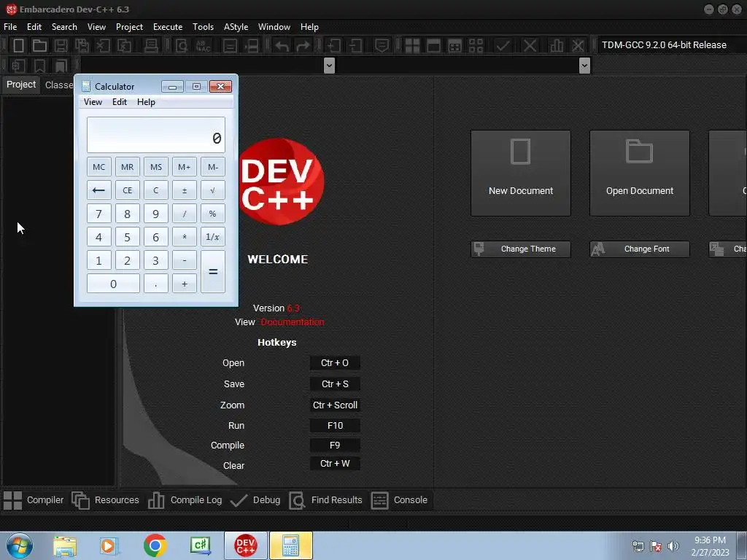Switch to the Find Results tab
Screen dimensions: 747x560
(325, 500)
